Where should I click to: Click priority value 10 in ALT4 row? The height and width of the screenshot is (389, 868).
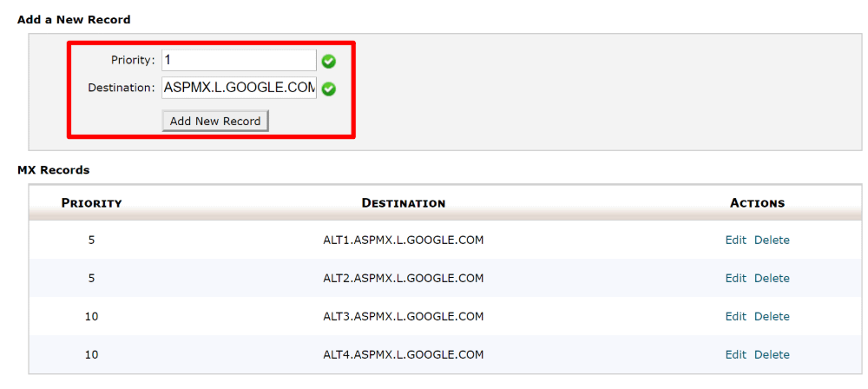click(91, 354)
